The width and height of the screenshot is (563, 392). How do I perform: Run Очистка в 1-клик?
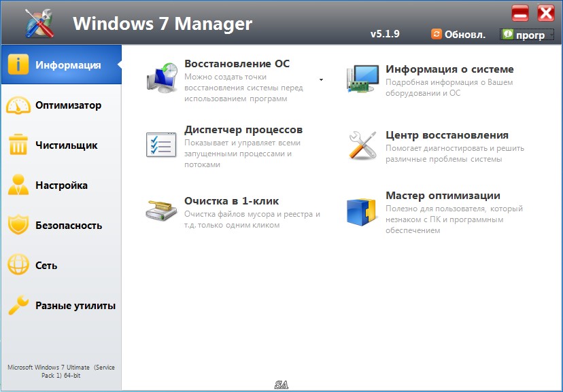coord(232,201)
